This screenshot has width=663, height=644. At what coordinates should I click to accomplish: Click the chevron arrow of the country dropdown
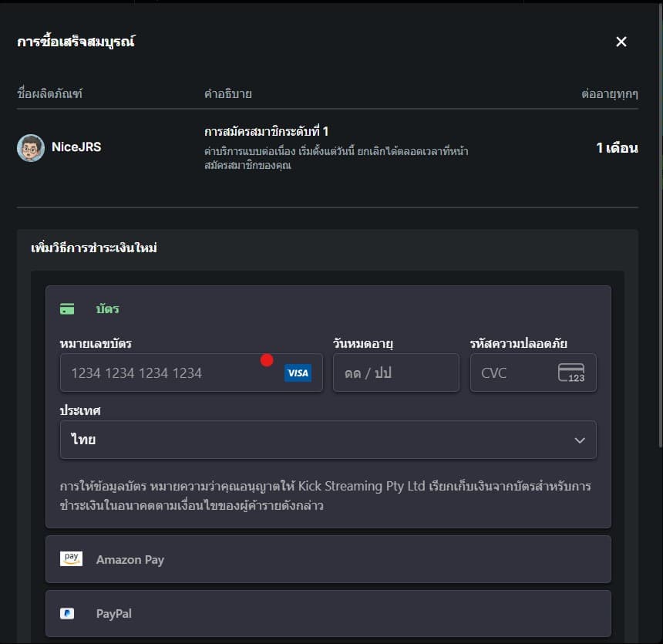[580, 440]
